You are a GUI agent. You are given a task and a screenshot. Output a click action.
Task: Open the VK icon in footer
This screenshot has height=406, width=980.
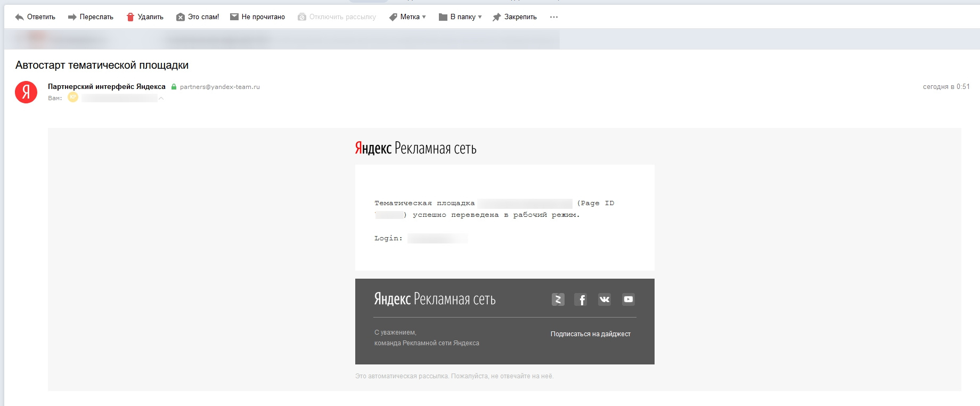605,299
